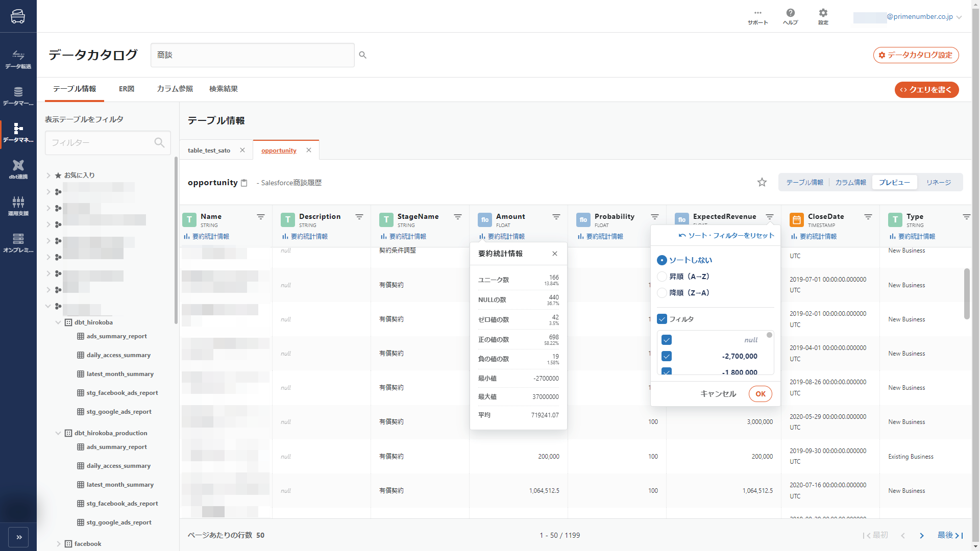Open the データ転送 sidebar icon
980x551 pixels.
[18, 59]
